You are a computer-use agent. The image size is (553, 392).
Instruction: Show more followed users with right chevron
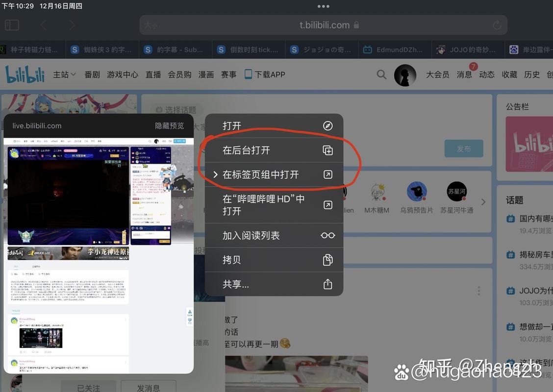tap(483, 202)
